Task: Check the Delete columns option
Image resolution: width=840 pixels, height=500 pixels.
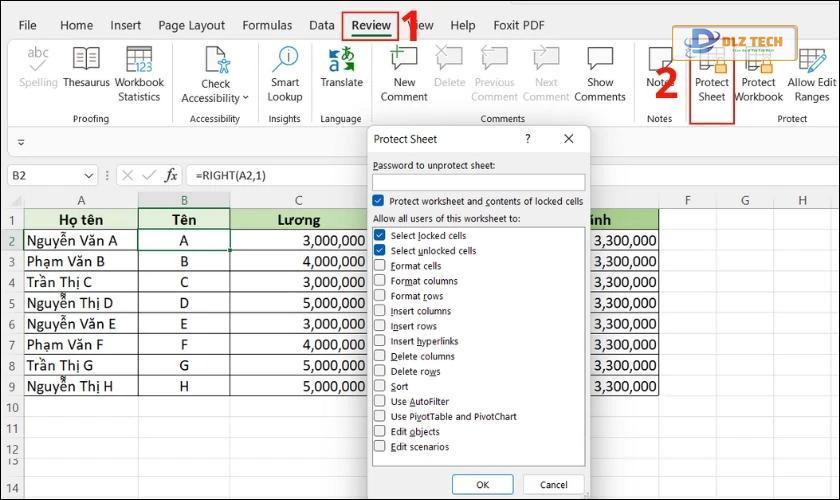Action: [380, 355]
